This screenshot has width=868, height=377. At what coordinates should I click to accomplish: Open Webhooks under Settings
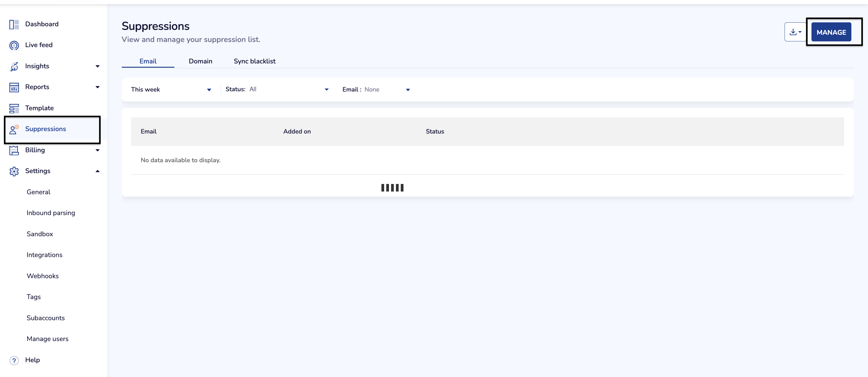click(42, 276)
